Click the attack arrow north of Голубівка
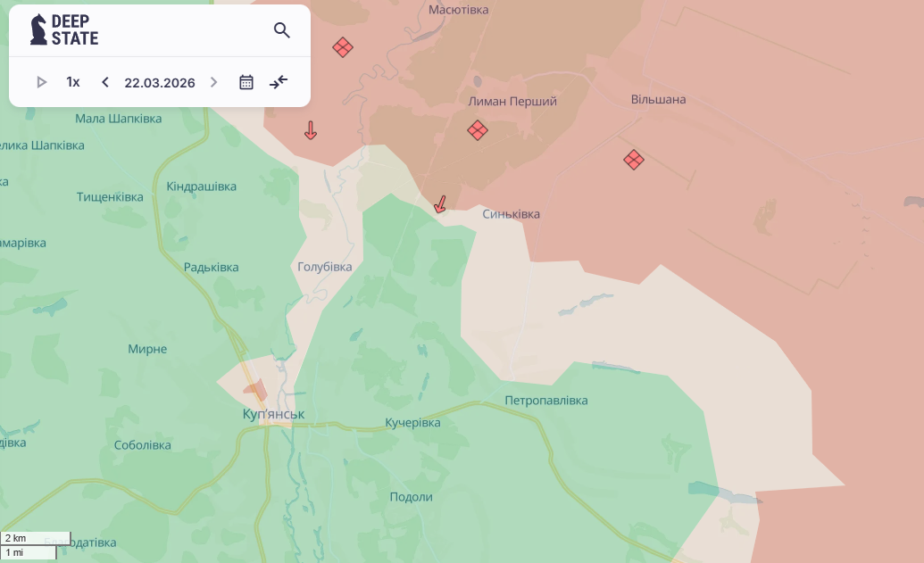Viewport: 924px width, 563px height. click(x=311, y=131)
